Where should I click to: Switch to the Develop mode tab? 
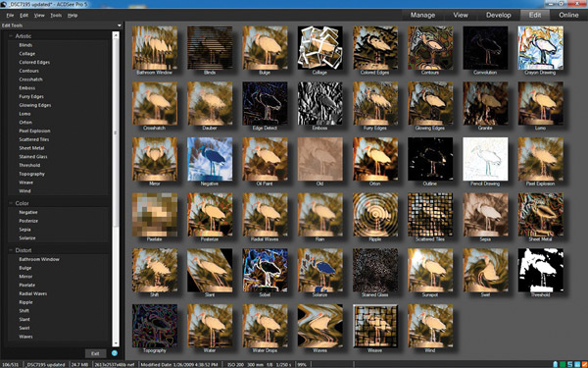[499, 15]
